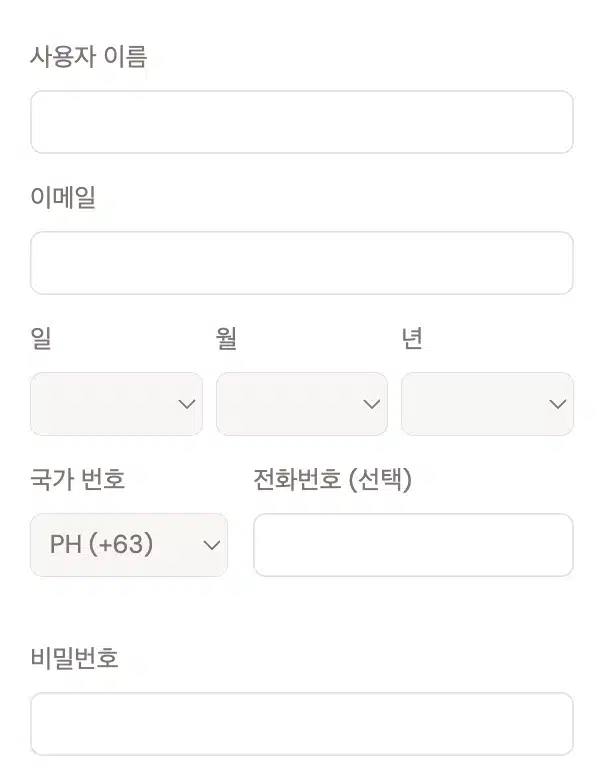
Task: Expand the 월 (month) selector
Action: tap(302, 404)
